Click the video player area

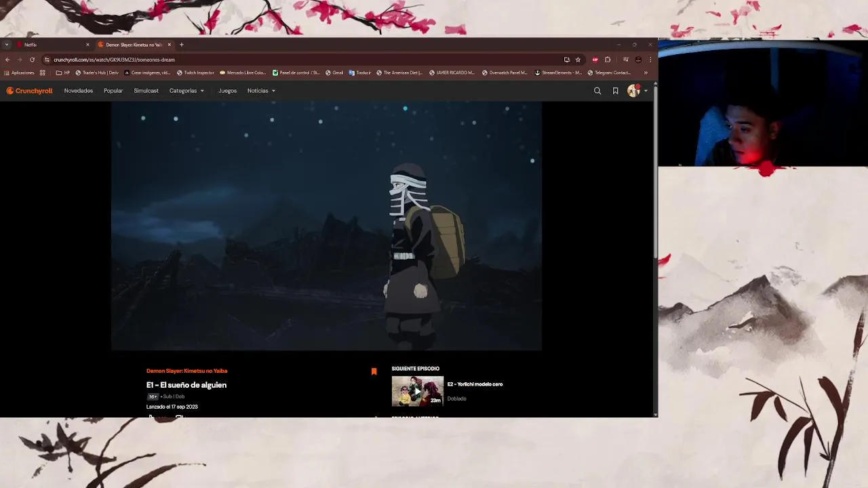coord(326,226)
